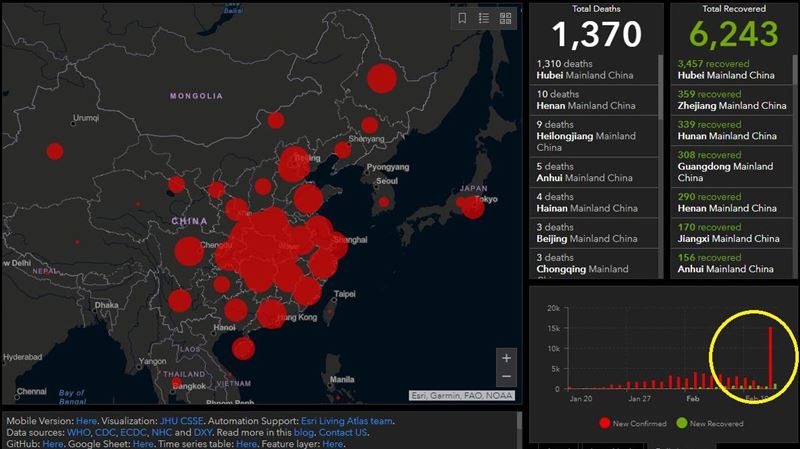Open the Esri Living Atlas team link

(347, 421)
